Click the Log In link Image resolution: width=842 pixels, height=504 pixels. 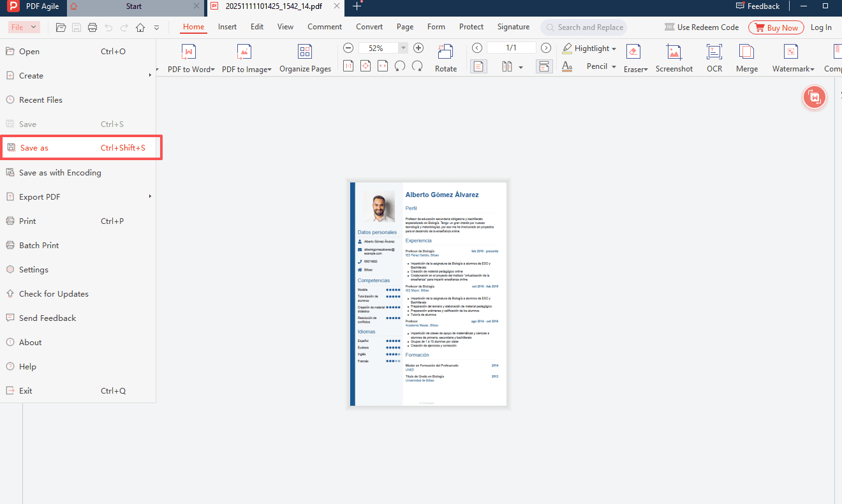tap(821, 27)
